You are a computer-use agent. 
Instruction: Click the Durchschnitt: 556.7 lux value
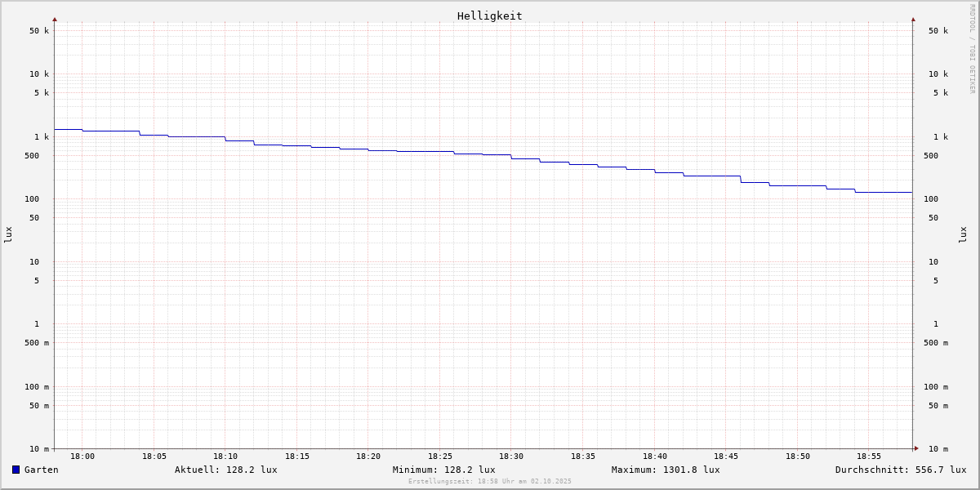coord(900,470)
